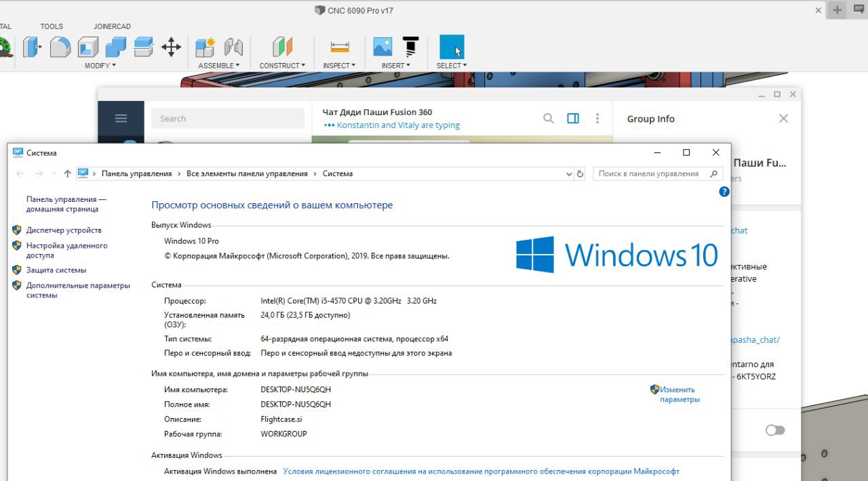Image resolution: width=868 pixels, height=481 pixels.
Task: Select the Fillet tool in Modify group
Action: click(x=60, y=47)
